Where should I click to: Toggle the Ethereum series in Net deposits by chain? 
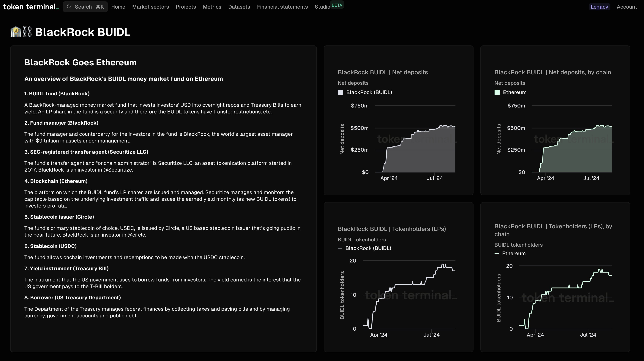(x=514, y=92)
